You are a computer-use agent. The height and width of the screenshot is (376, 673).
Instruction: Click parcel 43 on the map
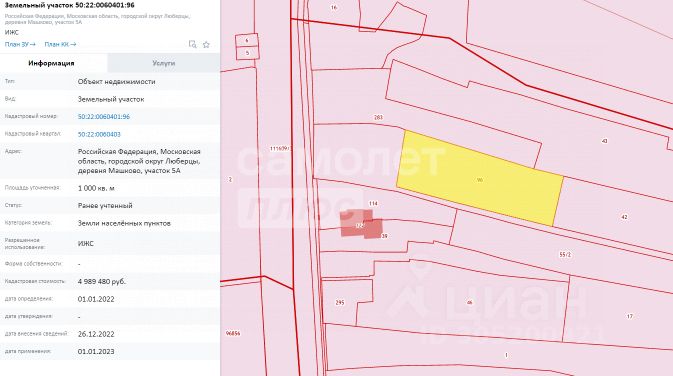coord(605,141)
